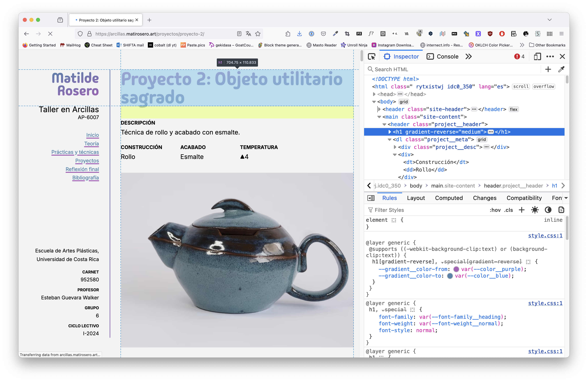The width and height of the screenshot is (588, 382).
Task: Click the plus icon to create new node
Action: (x=548, y=69)
